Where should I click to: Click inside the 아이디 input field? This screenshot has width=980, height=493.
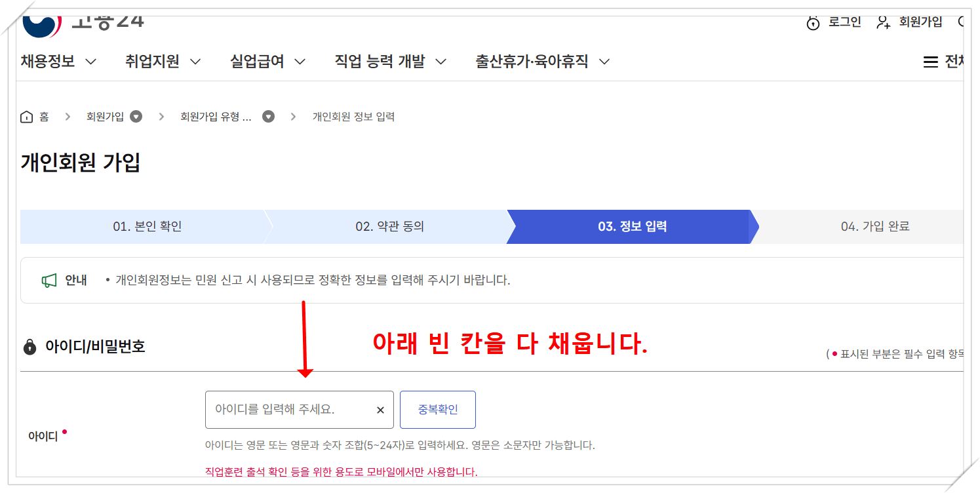[x=288, y=409]
